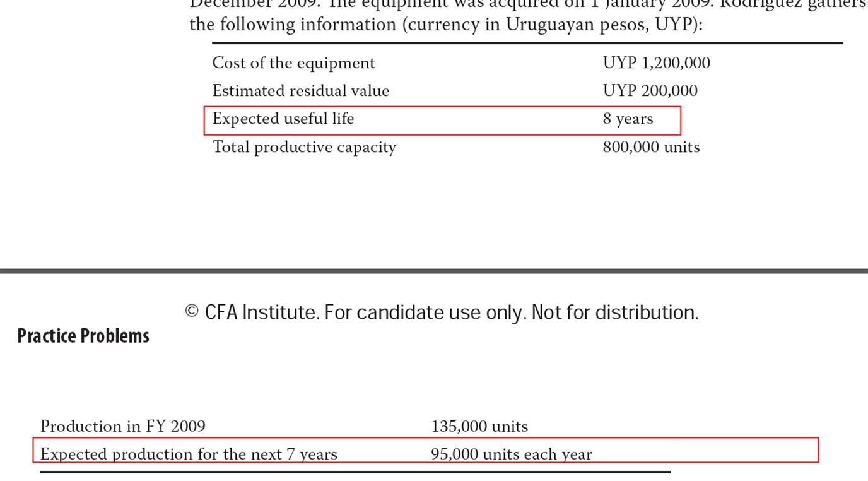The image size is (868, 481).
Task: Select the highlighted "Expected useful life" label
Action: [283, 119]
